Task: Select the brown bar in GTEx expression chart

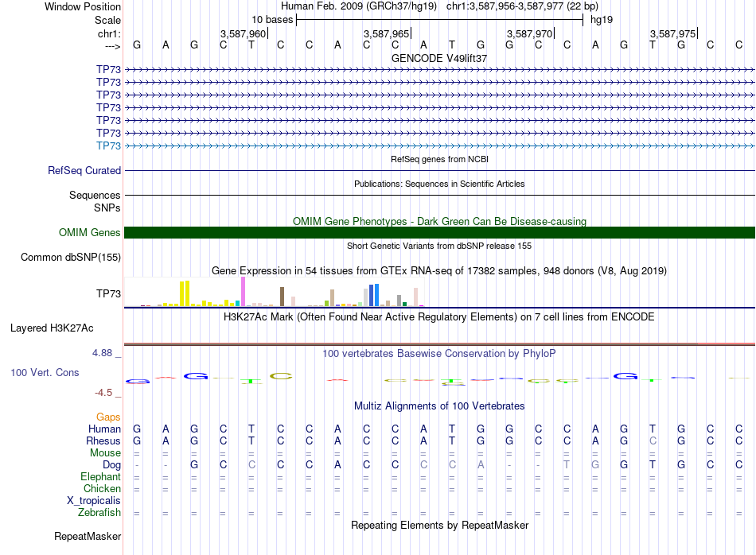Action: tap(282, 297)
